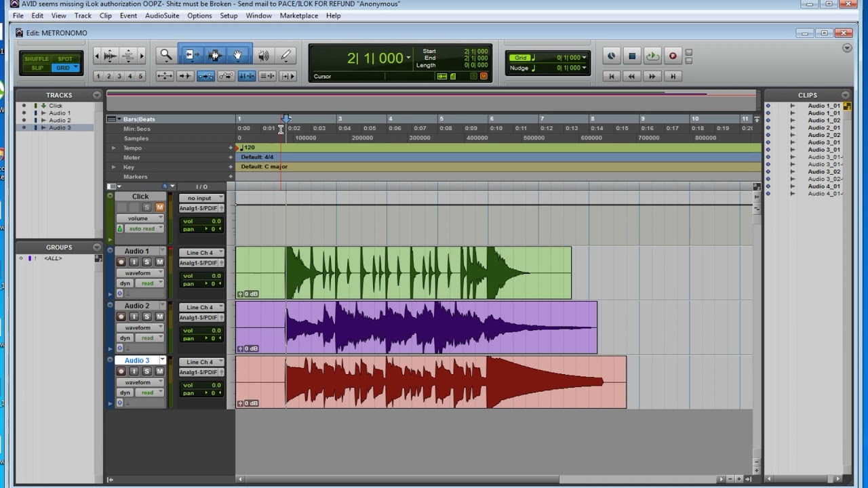Mute the Audio 2 track
Viewport: 868px width, 488px height.
tap(160, 317)
